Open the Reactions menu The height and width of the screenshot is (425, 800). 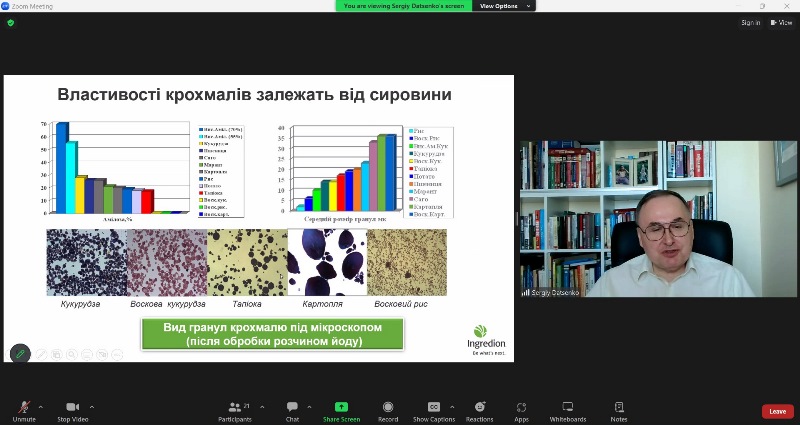click(x=480, y=411)
